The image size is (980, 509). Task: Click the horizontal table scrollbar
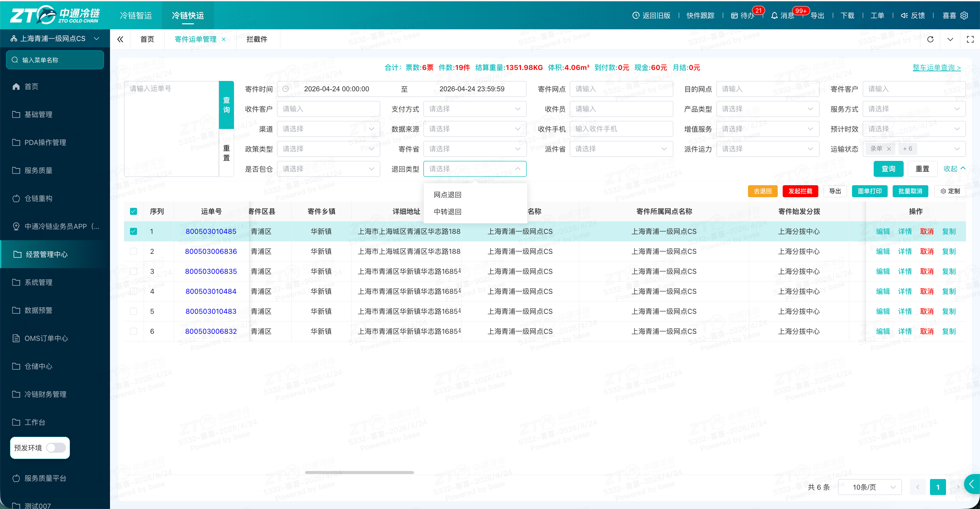(359, 472)
